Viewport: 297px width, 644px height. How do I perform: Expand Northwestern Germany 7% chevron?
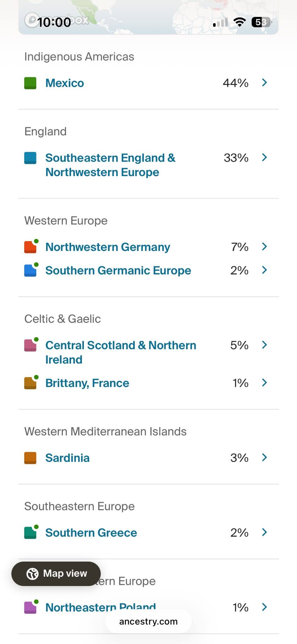tap(265, 247)
